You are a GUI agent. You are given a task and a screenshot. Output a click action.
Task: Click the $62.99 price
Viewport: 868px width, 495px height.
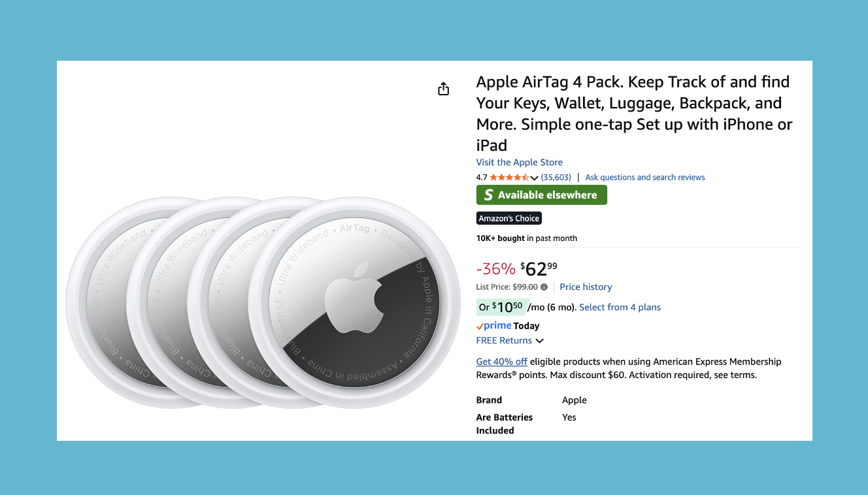539,268
